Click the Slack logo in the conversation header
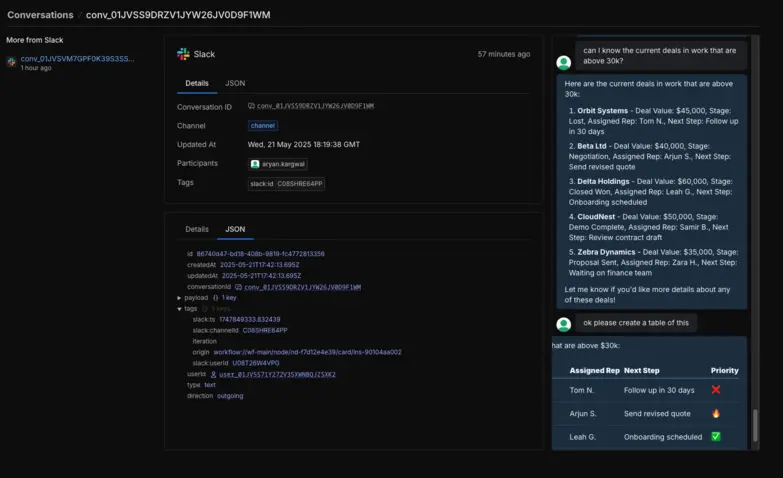783x478 pixels. 183,54
